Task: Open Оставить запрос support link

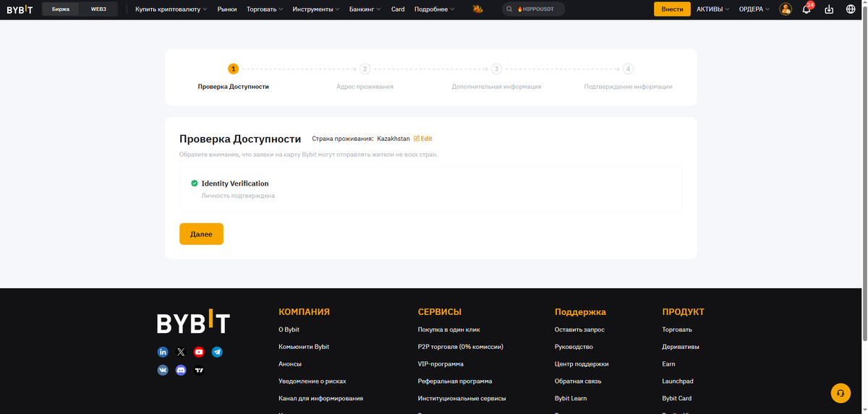Action: point(579,329)
